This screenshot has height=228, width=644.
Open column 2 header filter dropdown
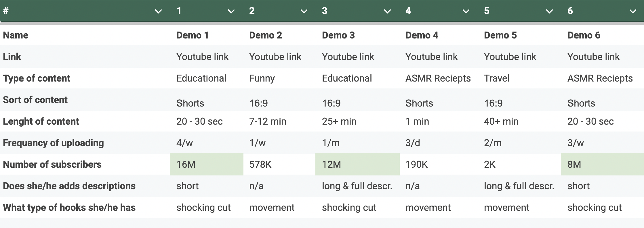coord(304,11)
